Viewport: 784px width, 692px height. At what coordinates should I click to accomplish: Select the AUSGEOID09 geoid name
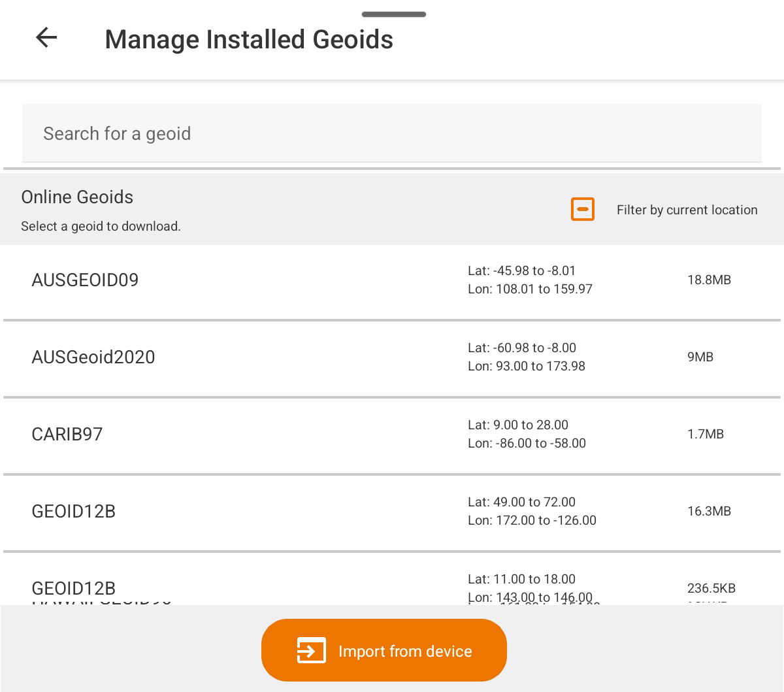coord(85,280)
